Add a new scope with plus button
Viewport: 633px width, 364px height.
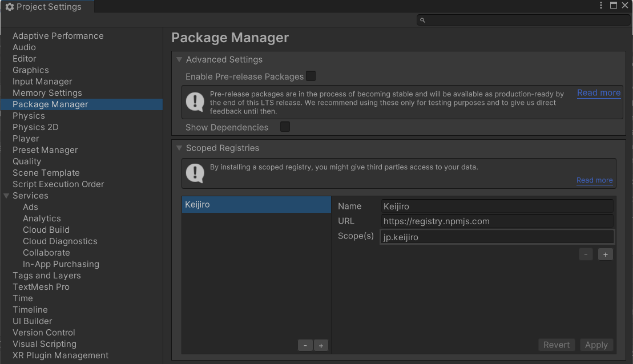pos(606,254)
